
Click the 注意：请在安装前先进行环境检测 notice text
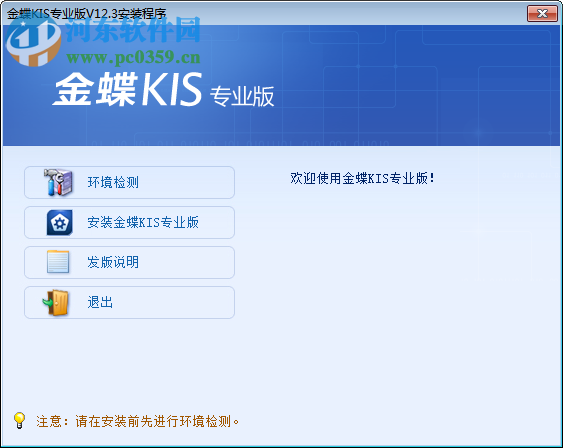pyautogui.click(x=138, y=421)
